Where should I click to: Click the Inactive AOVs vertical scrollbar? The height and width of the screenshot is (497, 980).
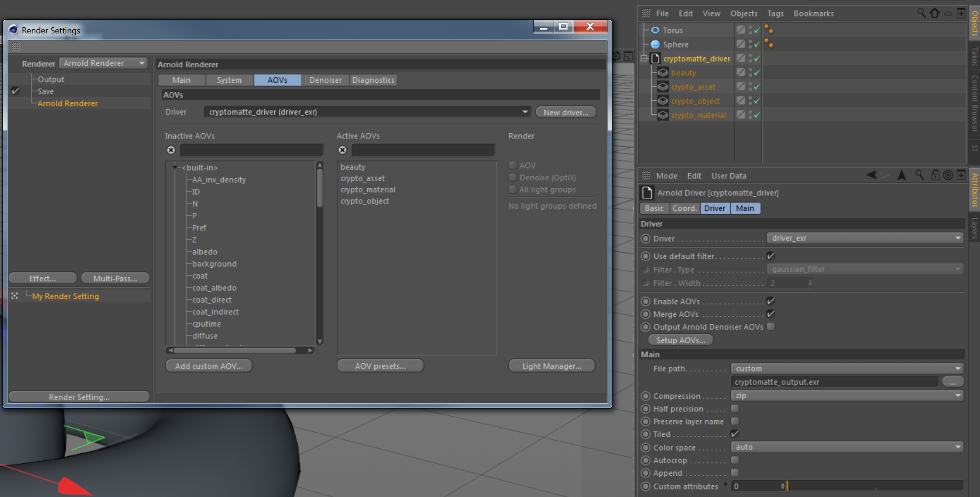320,188
